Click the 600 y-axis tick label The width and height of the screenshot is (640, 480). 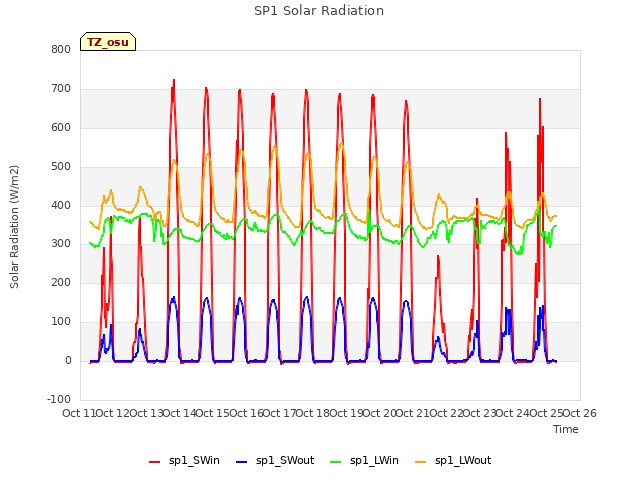(61, 128)
